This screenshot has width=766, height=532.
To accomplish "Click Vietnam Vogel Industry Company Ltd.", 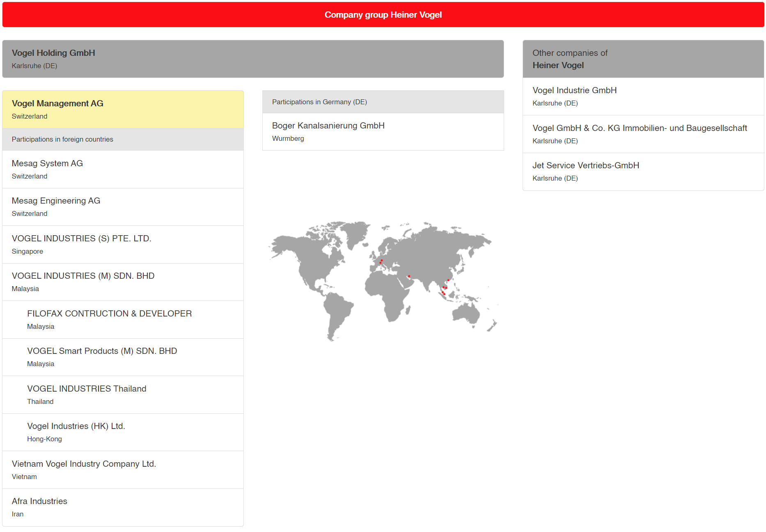I will point(84,464).
